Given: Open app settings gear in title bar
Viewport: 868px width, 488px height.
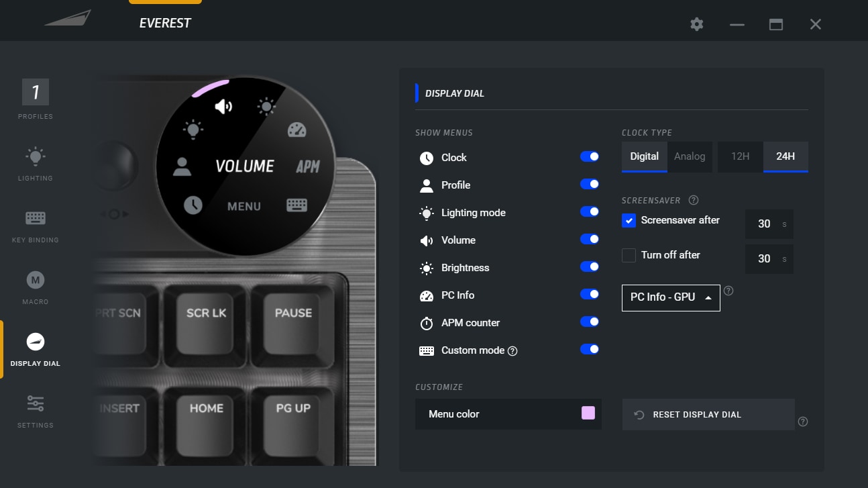Looking at the screenshot, I should click(x=697, y=24).
